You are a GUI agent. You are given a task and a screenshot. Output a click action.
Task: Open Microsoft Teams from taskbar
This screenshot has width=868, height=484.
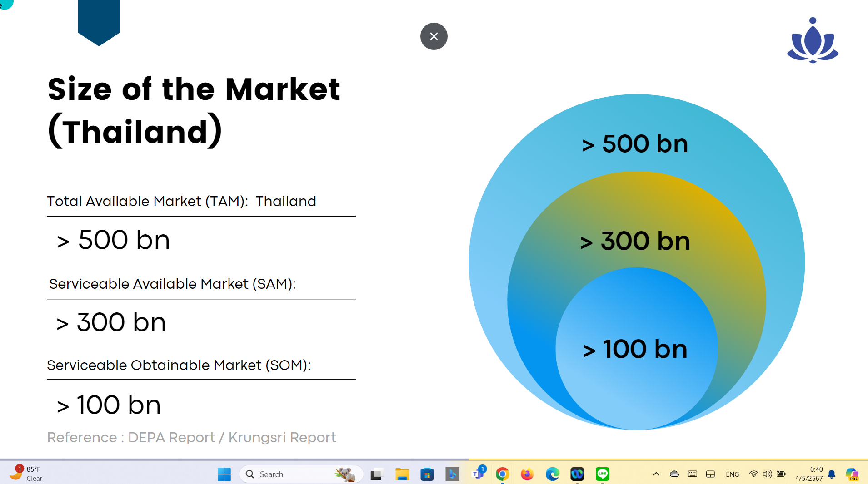pos(478,473)
